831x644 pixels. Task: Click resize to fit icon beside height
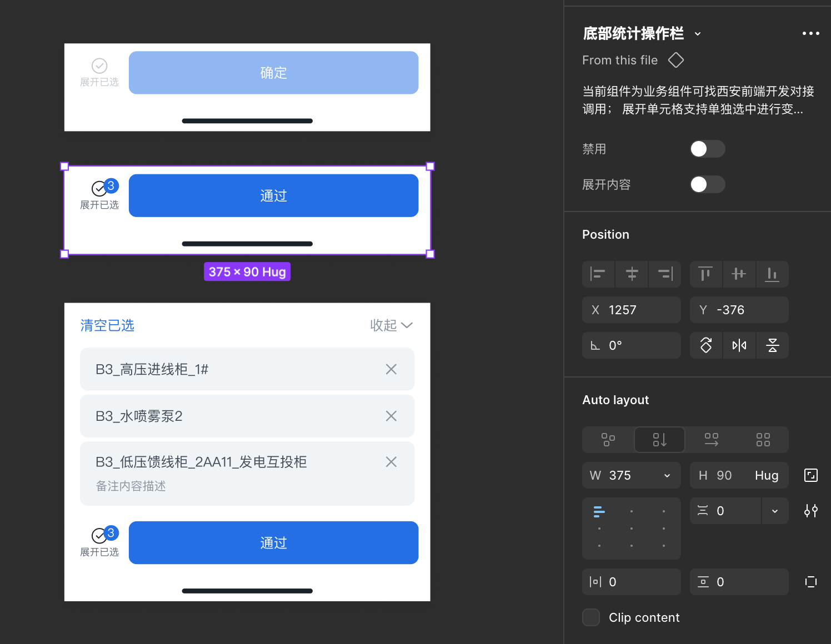tap(811, 475)
